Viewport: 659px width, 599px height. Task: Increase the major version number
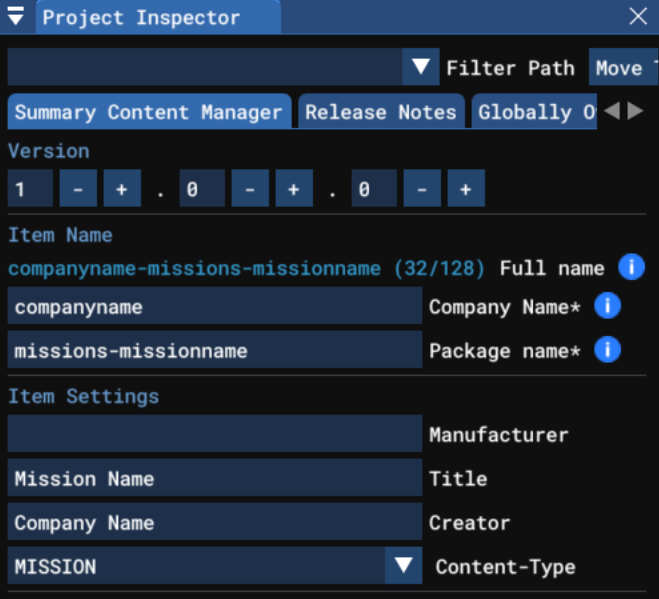point(122,189)
